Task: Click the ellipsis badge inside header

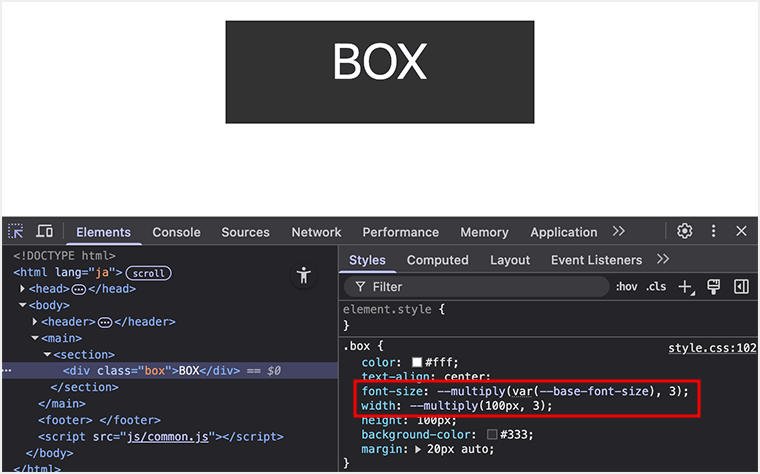Action: point(105,322)
